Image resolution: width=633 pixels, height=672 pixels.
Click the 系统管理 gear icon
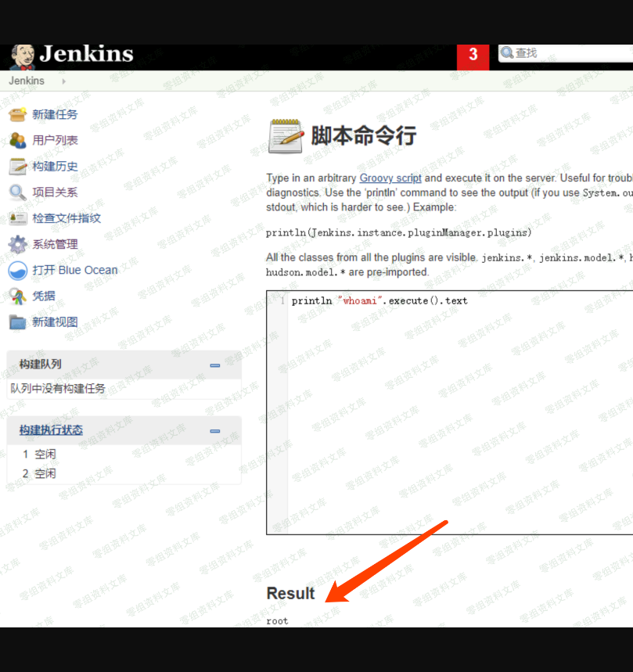coord(17,244)
